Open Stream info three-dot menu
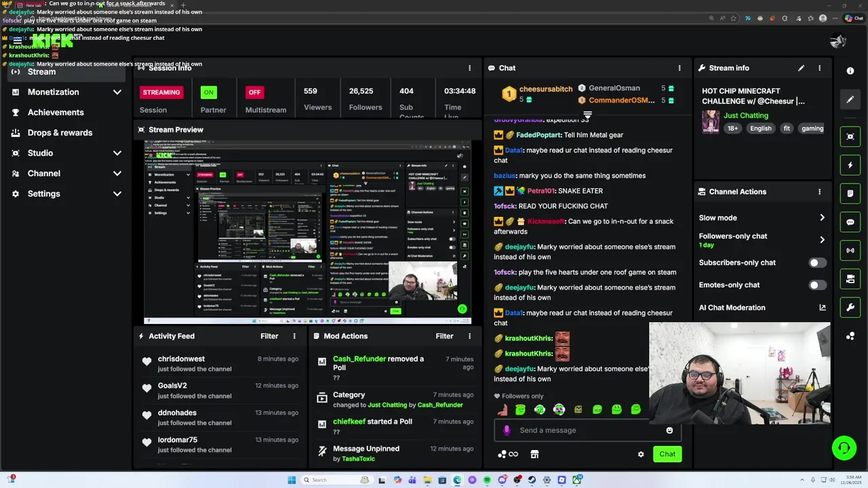The width and height of the screenshot is (868, 488). [819, 68]
